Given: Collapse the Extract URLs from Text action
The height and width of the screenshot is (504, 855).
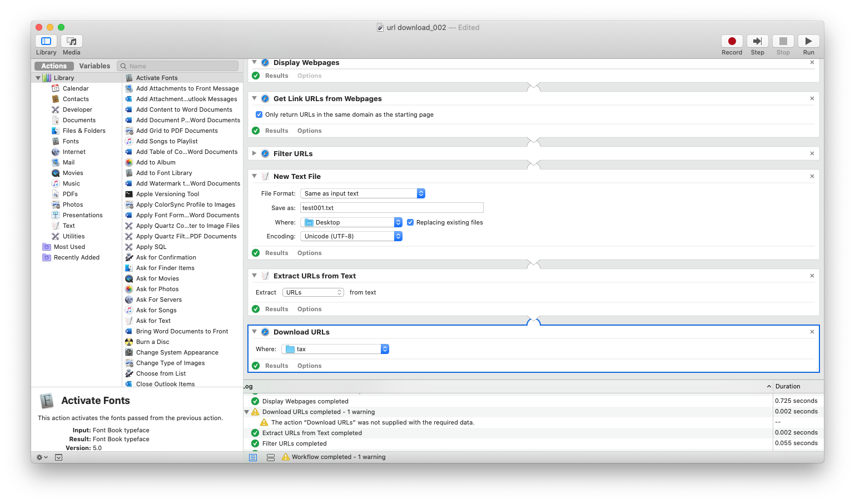Looking at the screenshot, I should 255,276.
